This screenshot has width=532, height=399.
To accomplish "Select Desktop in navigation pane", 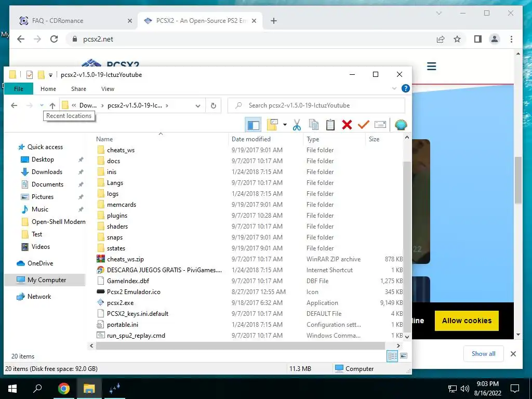I will (x=43, y=159).
